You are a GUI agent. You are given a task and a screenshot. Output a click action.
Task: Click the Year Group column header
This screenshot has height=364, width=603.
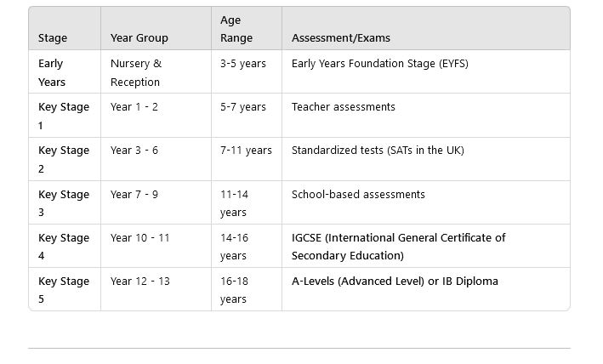pos(156,28)
